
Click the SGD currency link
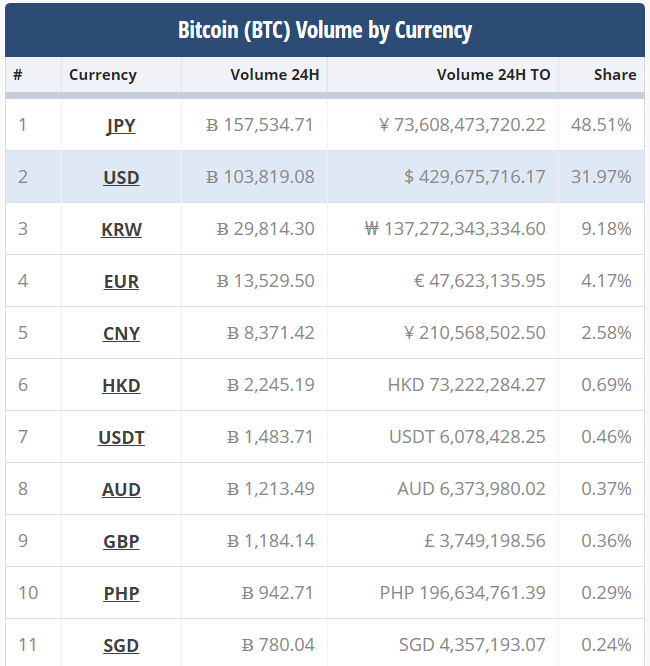[x=121, y=646]
